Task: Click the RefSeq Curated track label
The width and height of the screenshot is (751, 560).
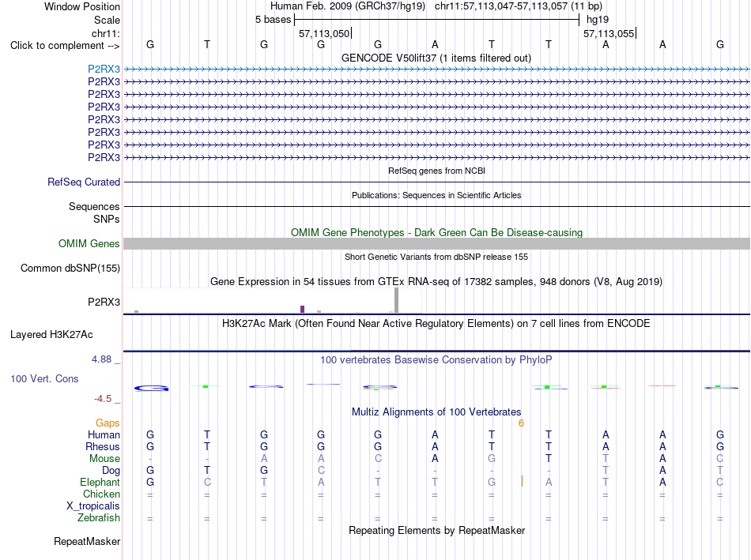Action: coord(84,182)
